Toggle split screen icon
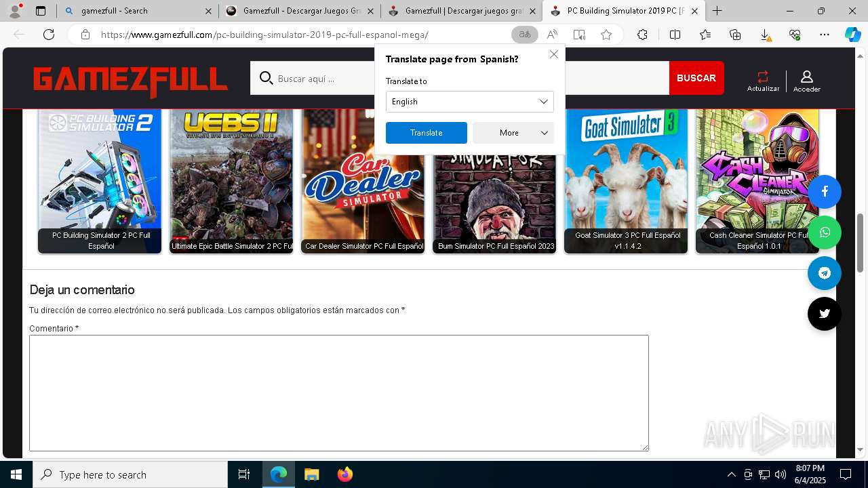This screenshot has width=868, height=488. [x=675, y=35]
